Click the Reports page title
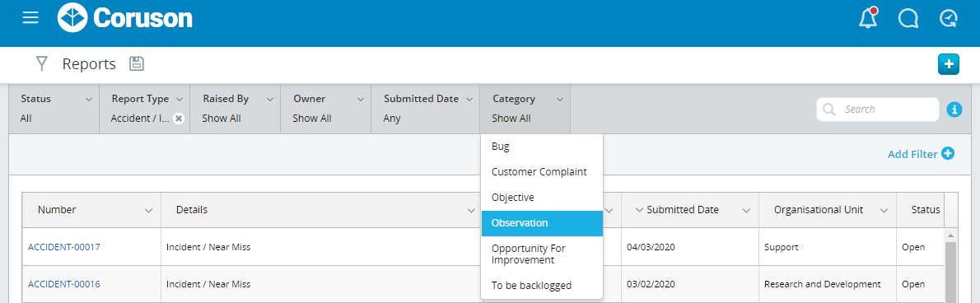Screen dimensions: 980x303 click(x=89, y=63)
